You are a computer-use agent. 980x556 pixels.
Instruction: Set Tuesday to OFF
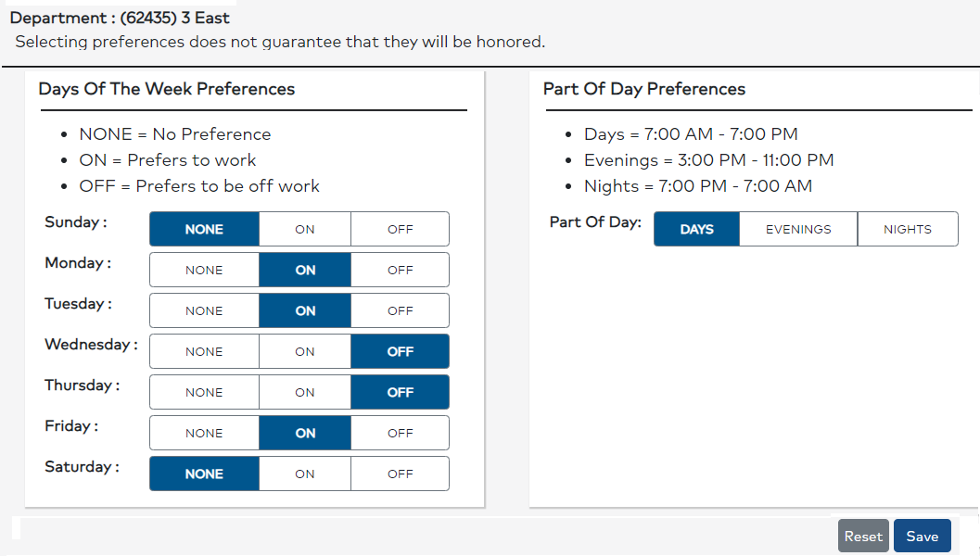pyautogui.click(x=400, y=310)
